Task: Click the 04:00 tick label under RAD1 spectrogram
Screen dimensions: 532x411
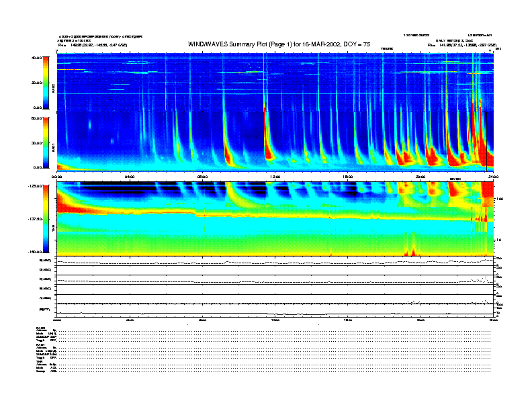Action: (130, 177)
